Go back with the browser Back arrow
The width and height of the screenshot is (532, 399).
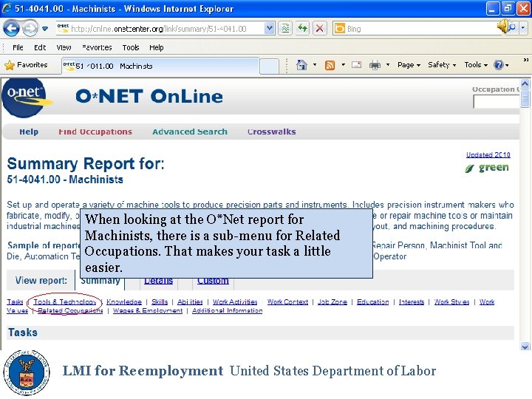coord(12,29)
